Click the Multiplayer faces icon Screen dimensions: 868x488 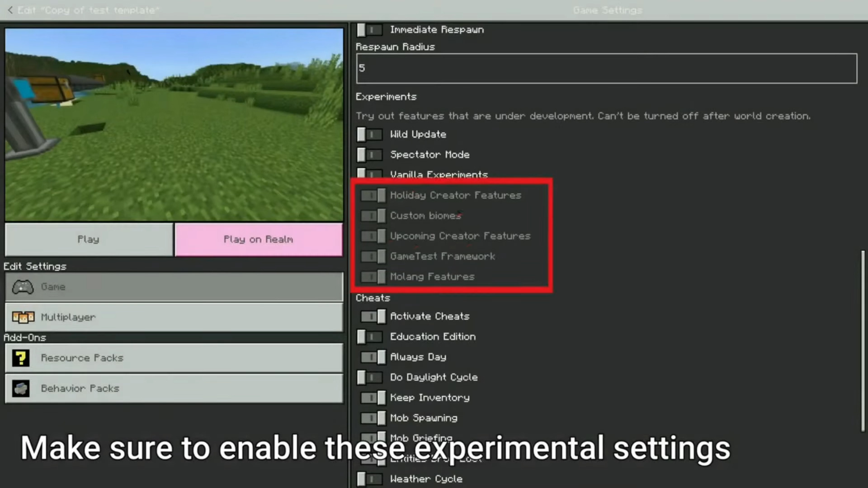tap(23, 317)
